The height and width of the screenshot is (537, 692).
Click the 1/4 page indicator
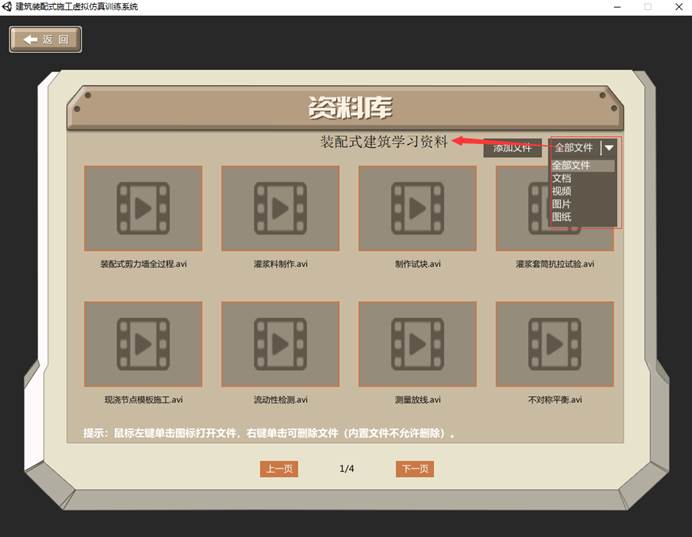pos(347,469)
